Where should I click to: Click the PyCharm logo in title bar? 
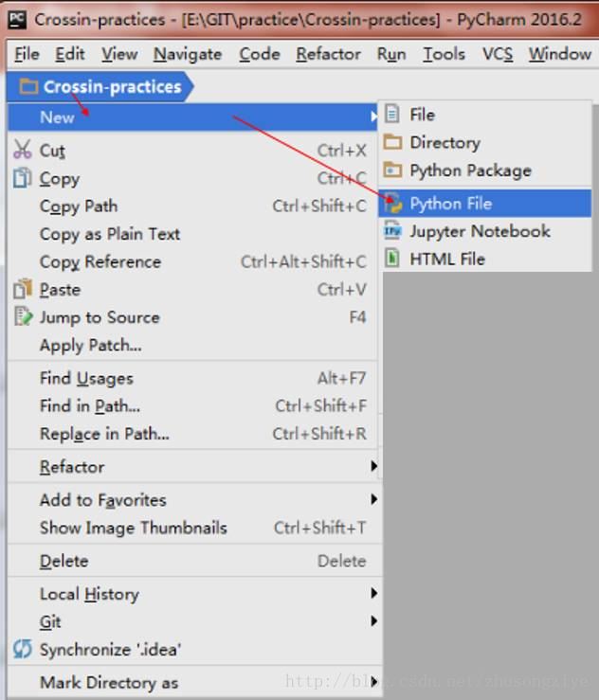[17, 20]
